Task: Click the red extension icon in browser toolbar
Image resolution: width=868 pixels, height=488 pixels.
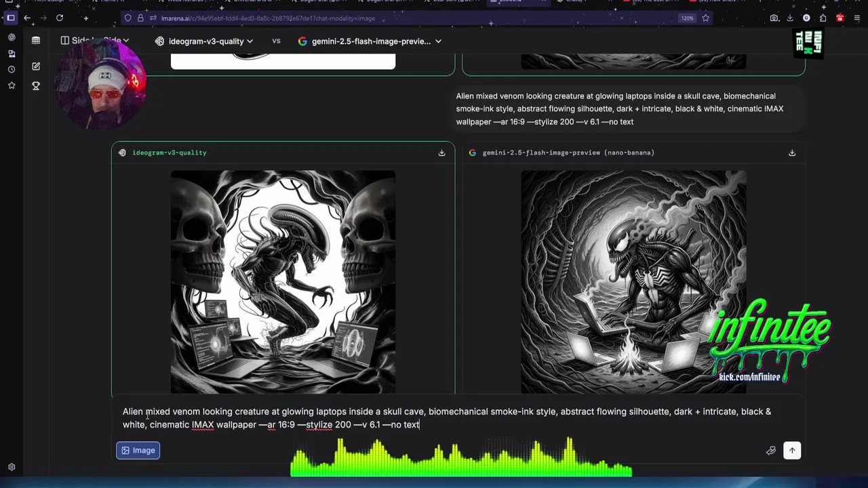Action: [x=840, y=18]
